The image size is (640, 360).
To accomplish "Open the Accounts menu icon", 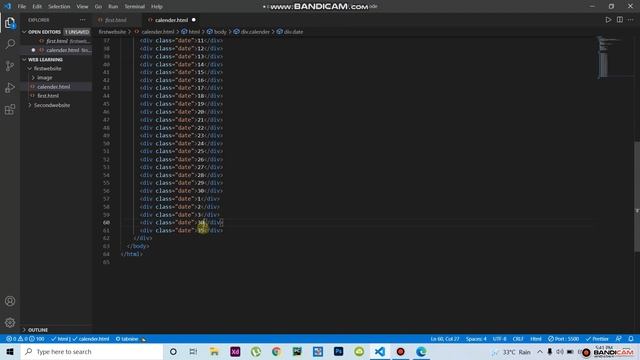I will [x=10, y=301].
